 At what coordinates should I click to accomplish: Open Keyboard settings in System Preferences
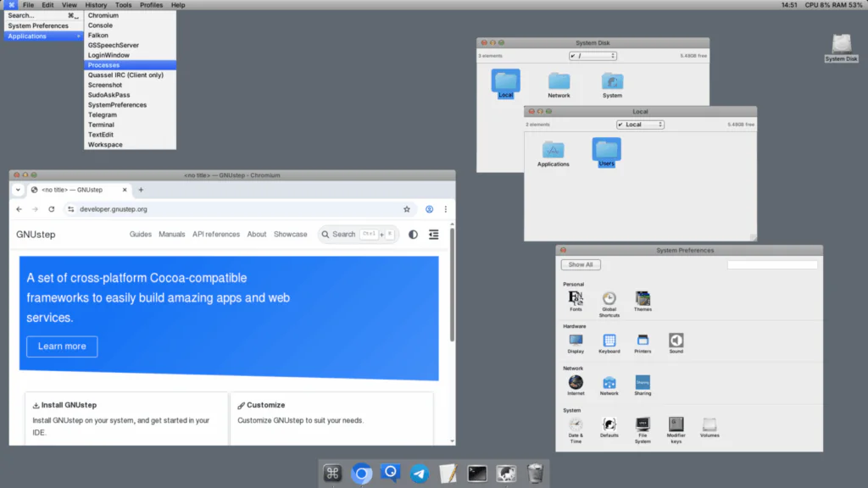(x=609, y=341)
